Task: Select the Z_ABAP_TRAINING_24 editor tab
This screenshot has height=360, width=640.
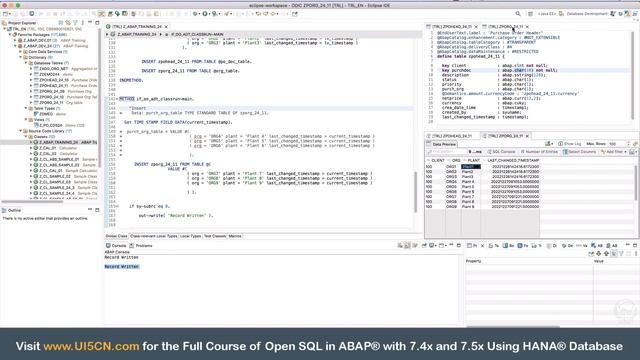Action: click(x=137, y=27)
